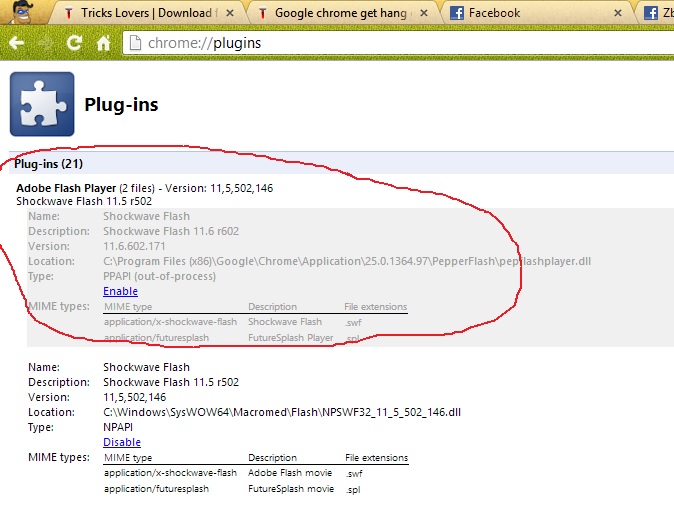Click the NPSWF32 dll location path
This screenshot has width=674, height=510.
[282, 412]
